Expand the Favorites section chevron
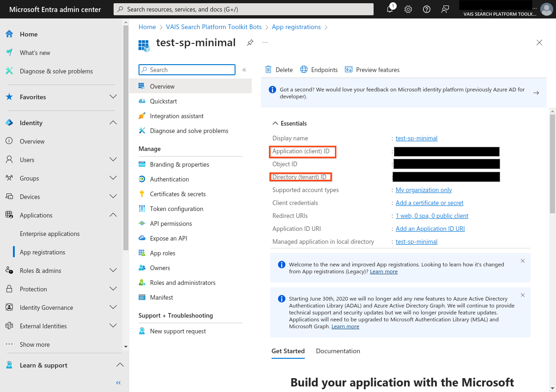This screenshot has width=556, height=392. (113, 97)
